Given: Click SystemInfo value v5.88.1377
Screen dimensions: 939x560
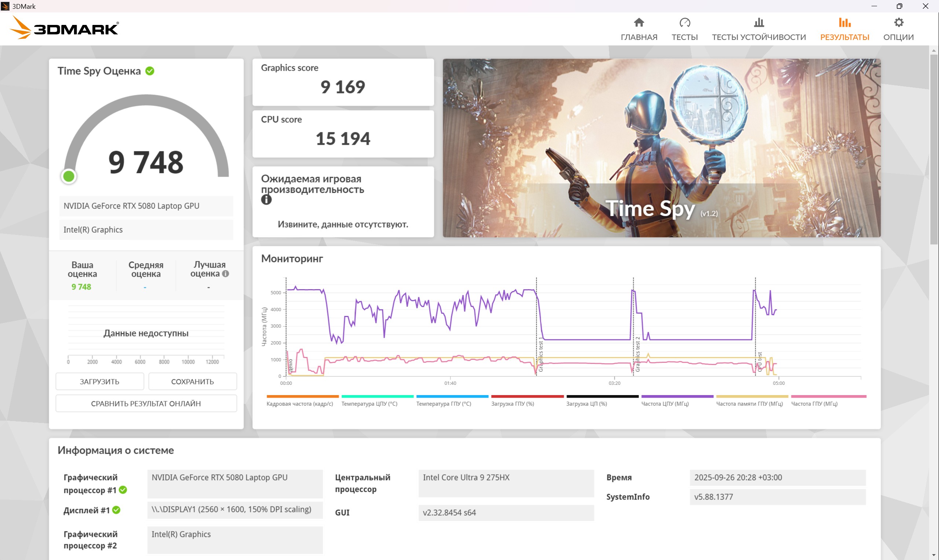Looking at the screenshot, I should 777,497.
